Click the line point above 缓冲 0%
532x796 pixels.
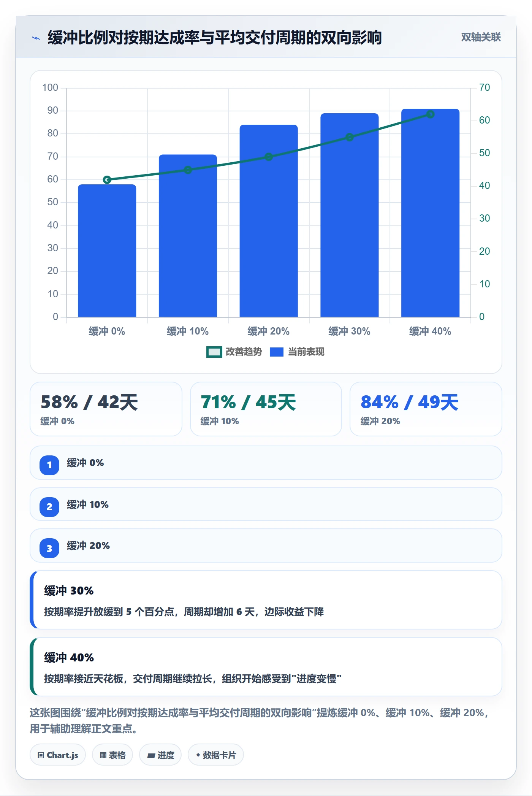point(107,179)
